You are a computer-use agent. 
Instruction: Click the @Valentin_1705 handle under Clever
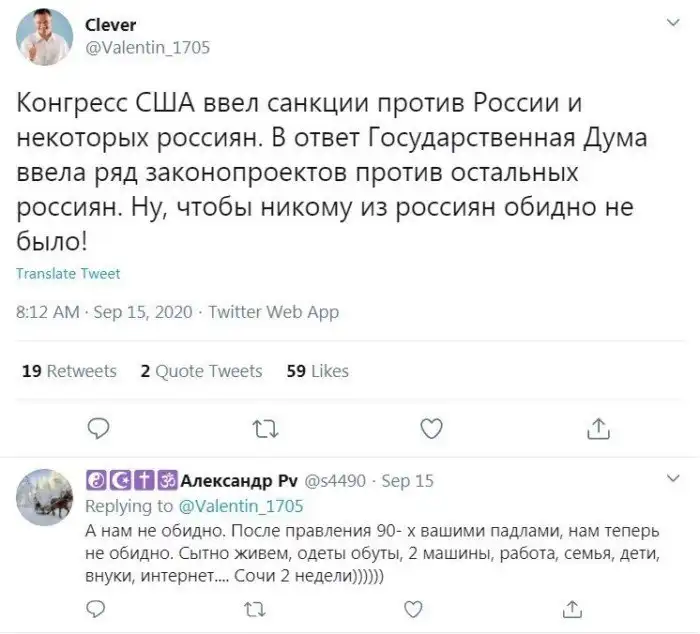tap(151, 47)
